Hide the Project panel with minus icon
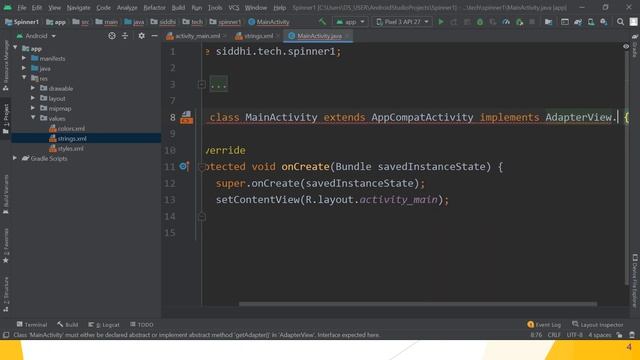Screen dimensions: 640x360 click(x=154, y=36)
